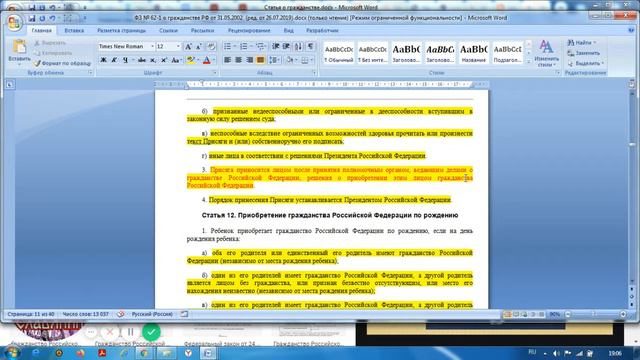Increase font size with the large A icon
The width and height of the screenshot is (640, 360).
[189, 47]
